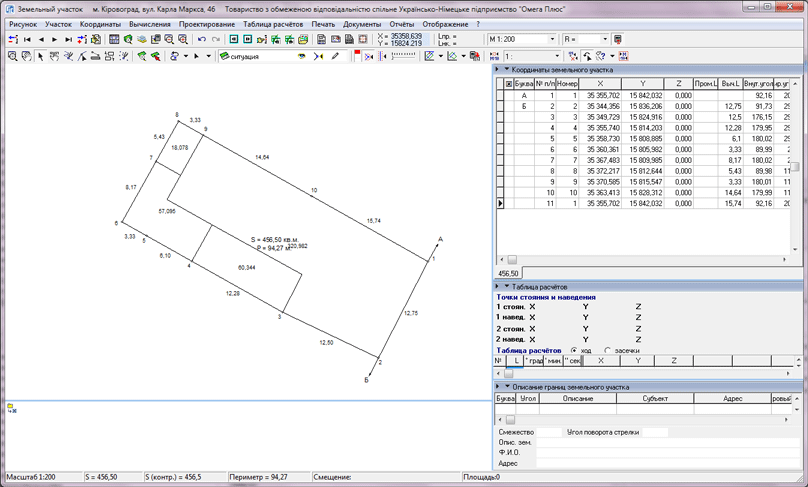The image size is (808, 487).
Task: Open the 'Проектирование' menu
Action: pos(207,24)
